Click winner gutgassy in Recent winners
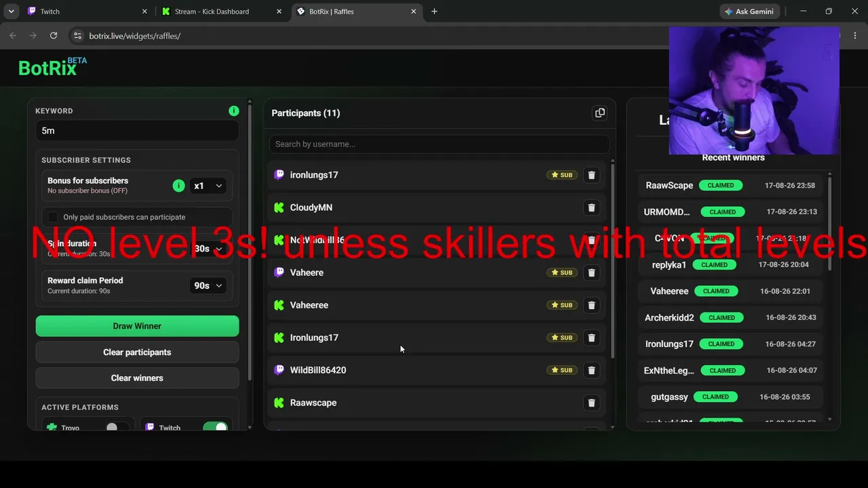Screen dimensions: 868x488 click(669, 396)
